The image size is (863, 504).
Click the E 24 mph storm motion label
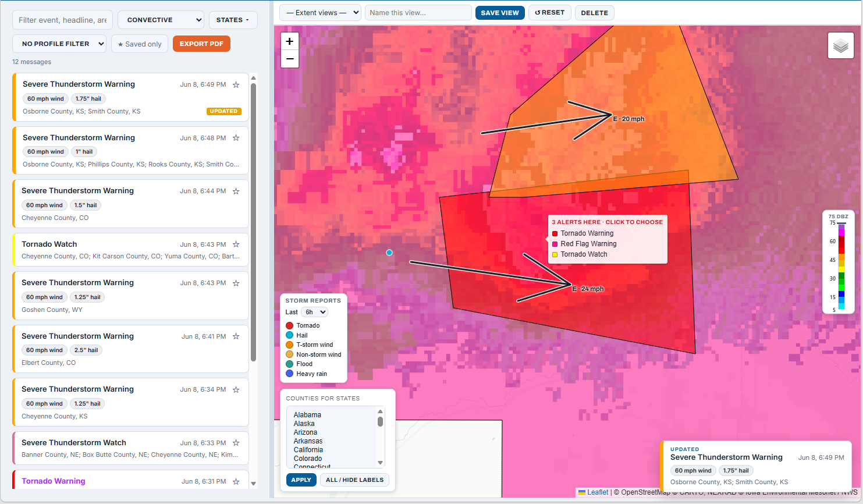coord(588,289)
